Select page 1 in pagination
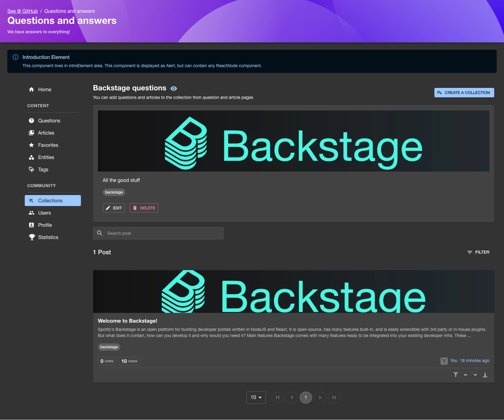 pyautogui.click(x=306, y=397)
